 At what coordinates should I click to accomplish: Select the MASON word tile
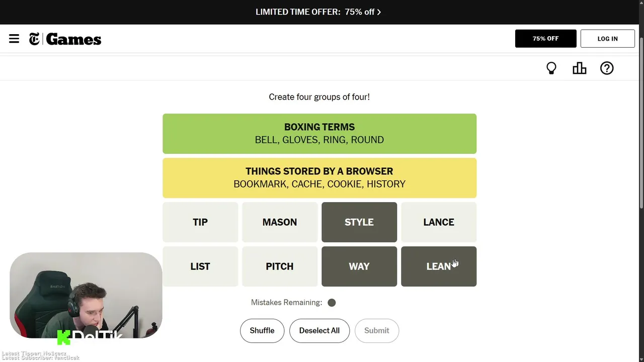click(x=280, y=222)
